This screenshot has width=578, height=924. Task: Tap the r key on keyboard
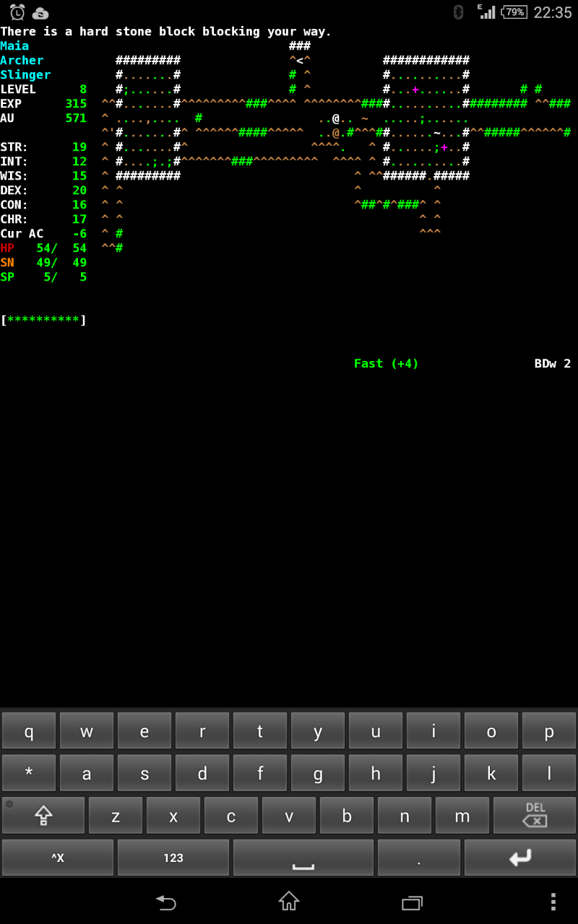click(202, 731)
